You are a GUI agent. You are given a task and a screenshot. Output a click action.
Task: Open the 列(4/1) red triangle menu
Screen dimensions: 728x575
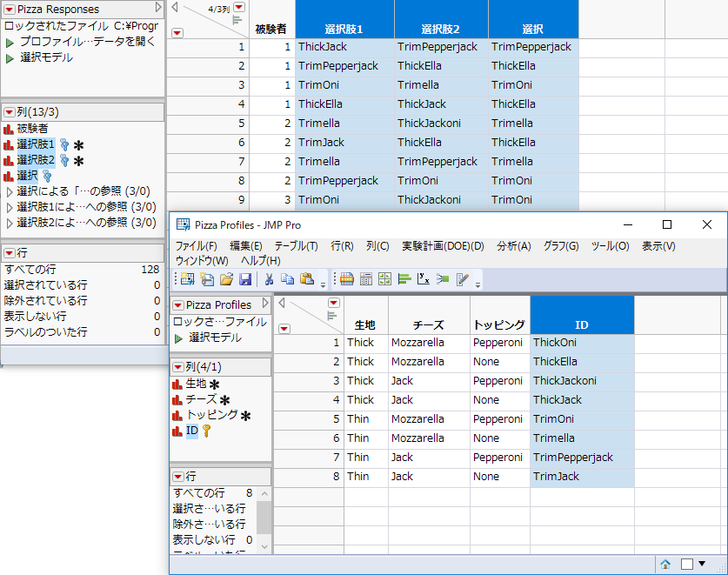coord(178,366)
